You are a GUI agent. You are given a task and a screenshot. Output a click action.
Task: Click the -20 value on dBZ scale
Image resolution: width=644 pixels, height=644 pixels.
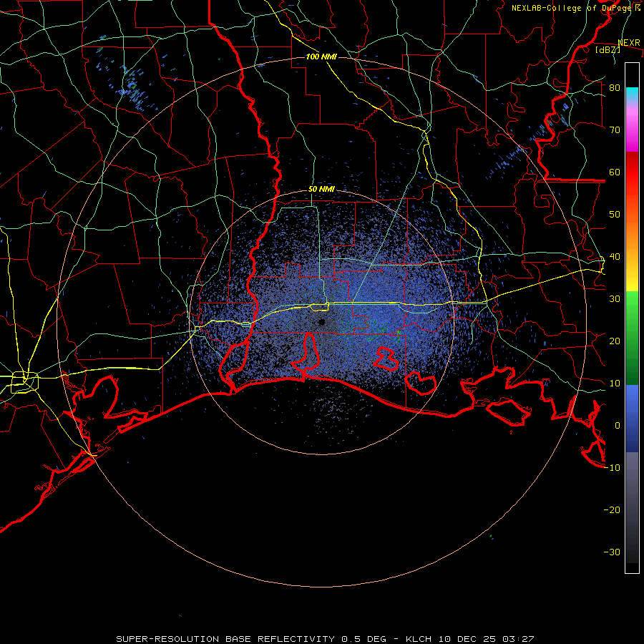[612, 510]
